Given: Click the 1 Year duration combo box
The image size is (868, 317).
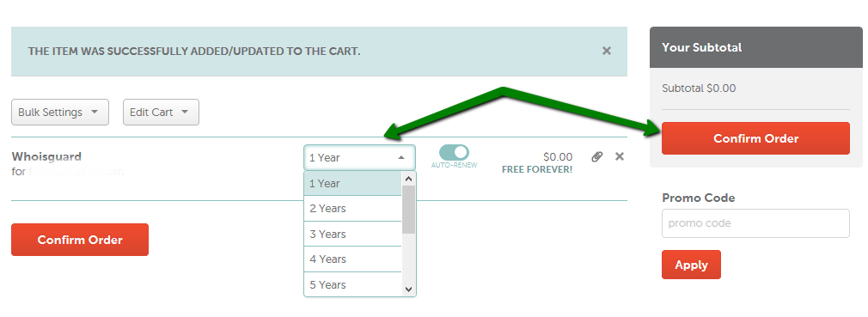Looking at the screenshot, I should 359,158.
